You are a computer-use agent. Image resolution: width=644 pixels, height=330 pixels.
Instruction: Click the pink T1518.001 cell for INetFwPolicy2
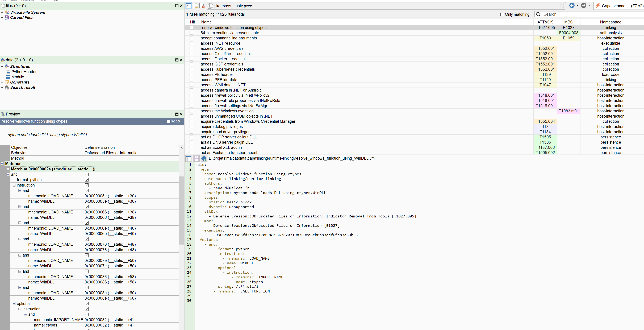pos(545,95)
